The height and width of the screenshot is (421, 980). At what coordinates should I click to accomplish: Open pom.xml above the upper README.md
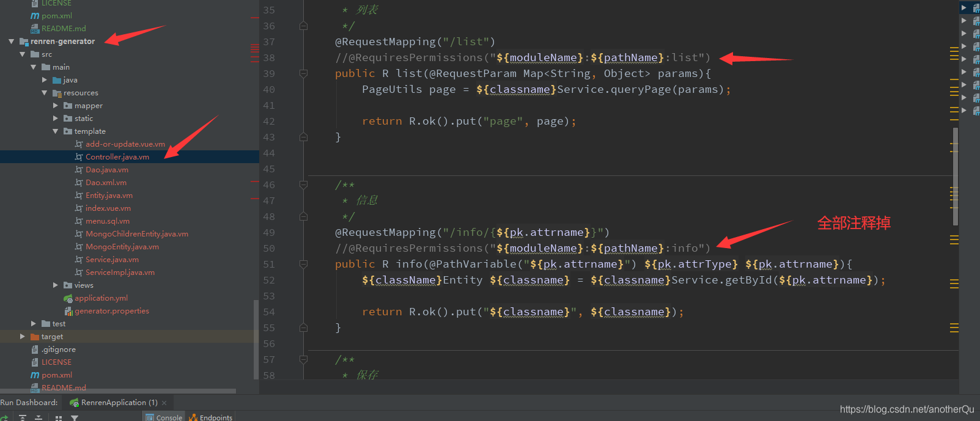(x=57, y=16)
